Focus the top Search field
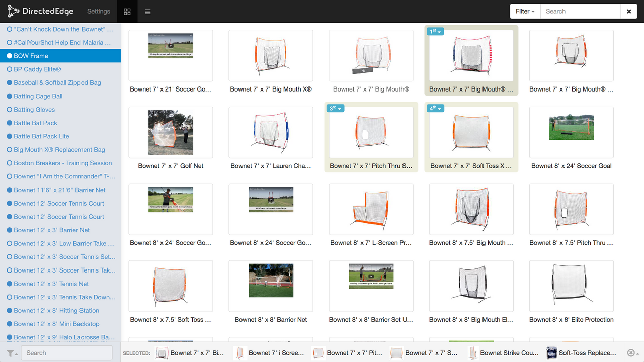644x362 pixels. [x=581, y=11]
